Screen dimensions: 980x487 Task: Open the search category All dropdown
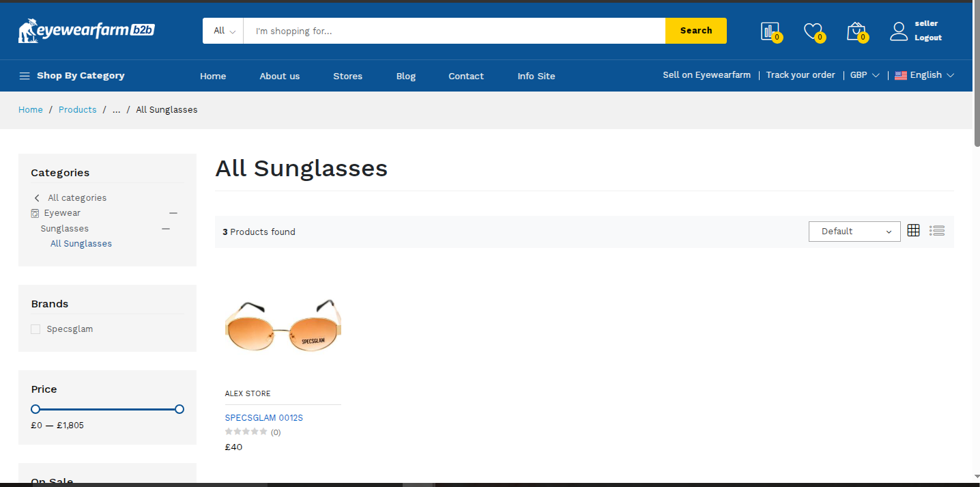(x=224, y=31)
